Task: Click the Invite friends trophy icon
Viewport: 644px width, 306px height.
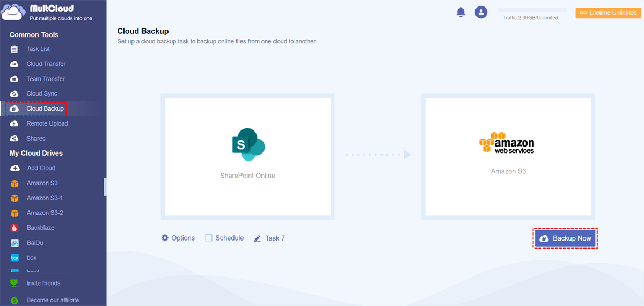Action: coord(14,283)
